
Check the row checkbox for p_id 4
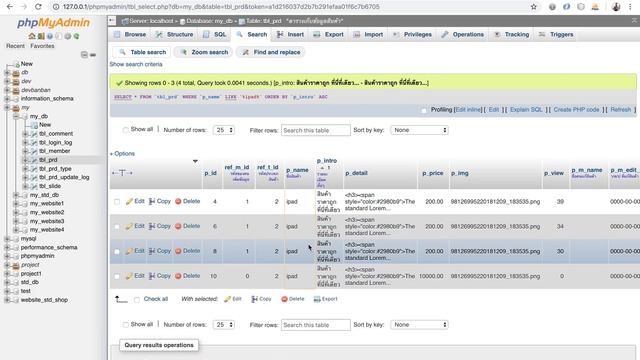coord(117,202)
